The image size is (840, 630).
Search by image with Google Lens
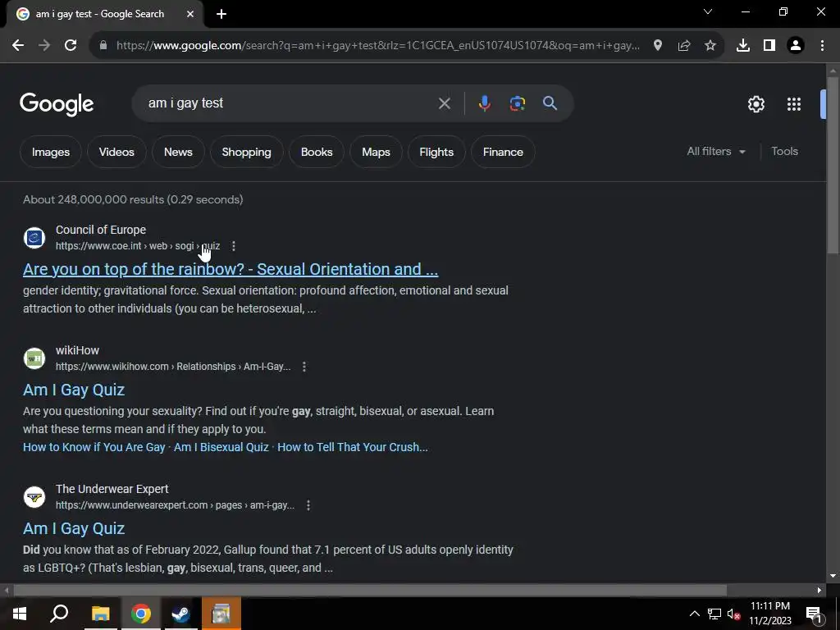(517, 103)
